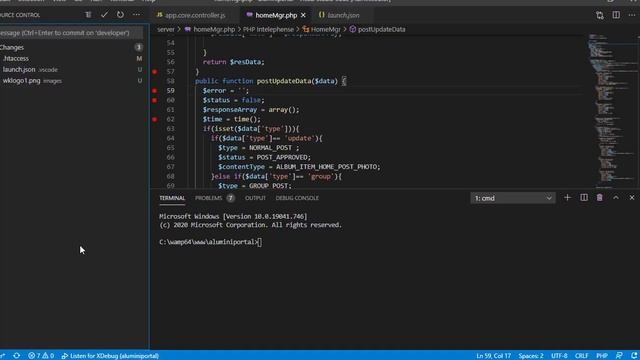Image resolution: width=640 pixels, height=360 pixels.
Task: Click the commit message input field
Action: point(71,33)
